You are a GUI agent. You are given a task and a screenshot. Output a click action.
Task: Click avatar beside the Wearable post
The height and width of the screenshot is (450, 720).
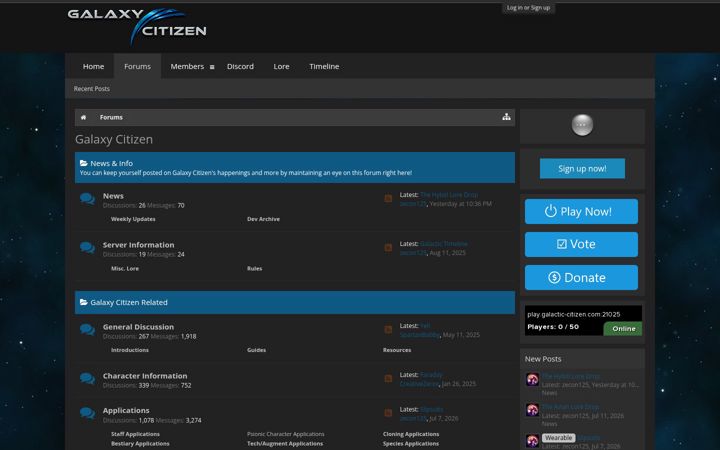point(532,441)
